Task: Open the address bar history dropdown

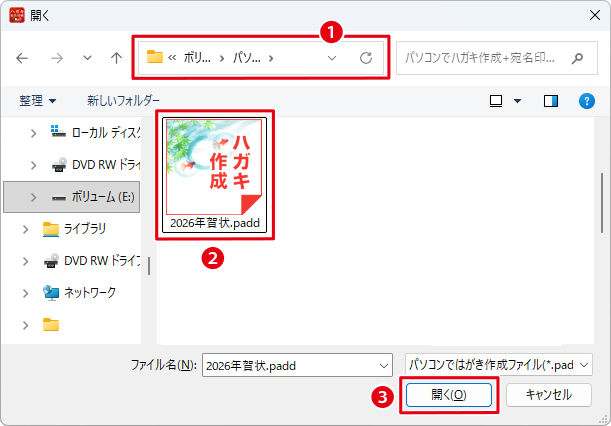Action: click(332, 58)
